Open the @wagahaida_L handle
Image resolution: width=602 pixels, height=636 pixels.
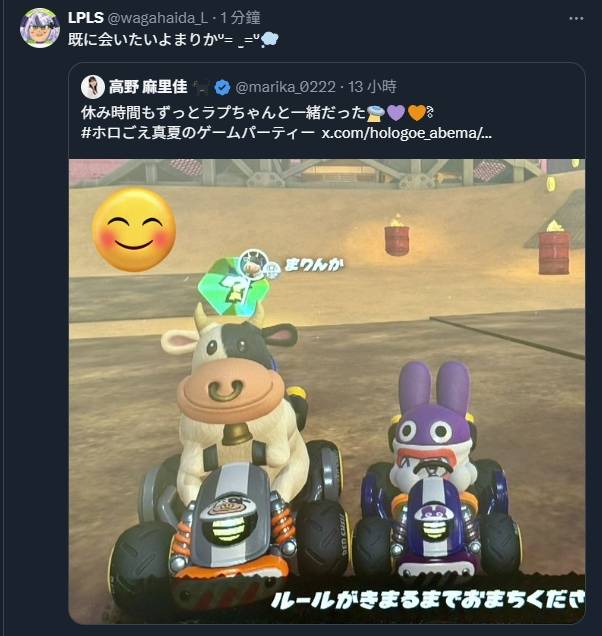coord(157,18)
